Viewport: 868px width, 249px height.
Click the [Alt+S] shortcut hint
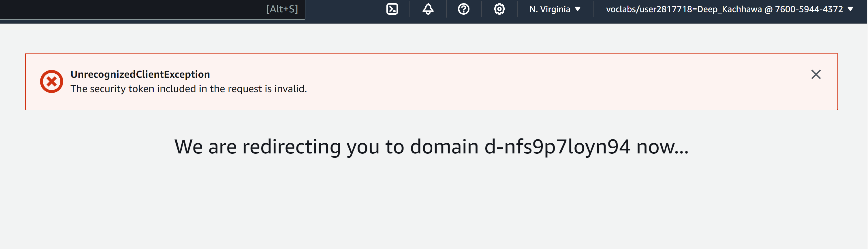(x=282, y=9)
